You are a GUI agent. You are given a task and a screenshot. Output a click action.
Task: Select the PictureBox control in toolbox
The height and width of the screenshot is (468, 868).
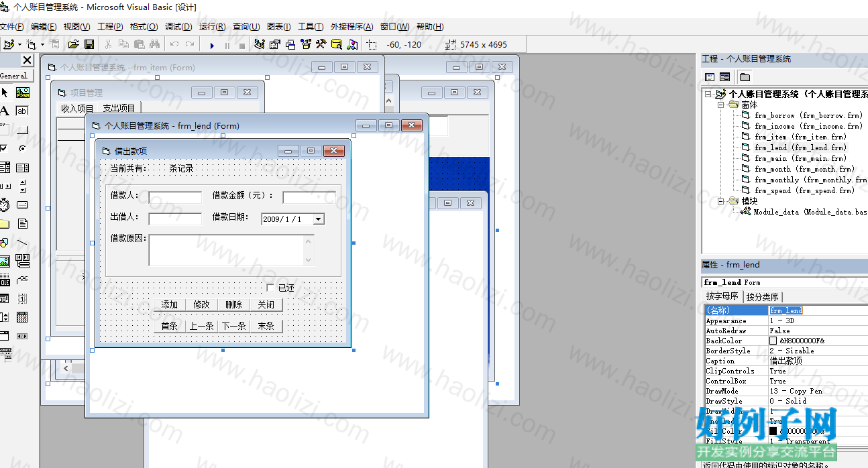(x=22, y=93)
